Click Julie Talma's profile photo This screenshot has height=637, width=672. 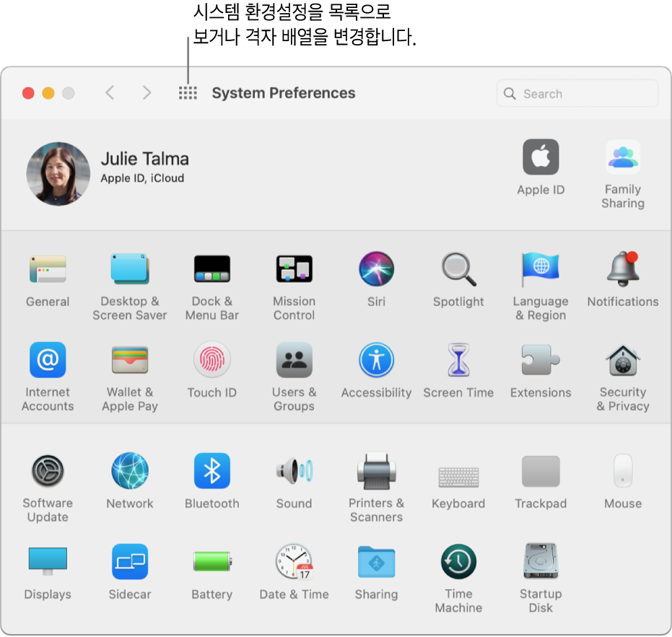pyautogui.click(x=58, y=174)
